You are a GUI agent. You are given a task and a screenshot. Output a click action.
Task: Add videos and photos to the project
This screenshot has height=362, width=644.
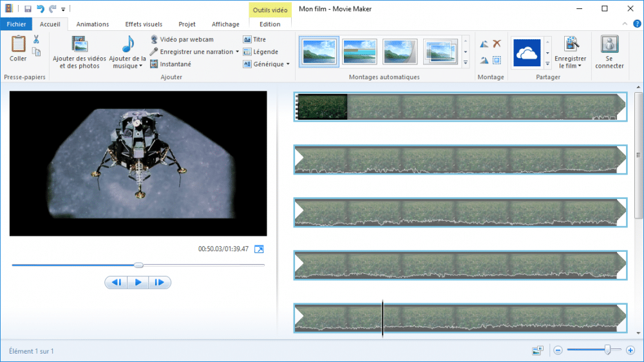click(80, 52)
